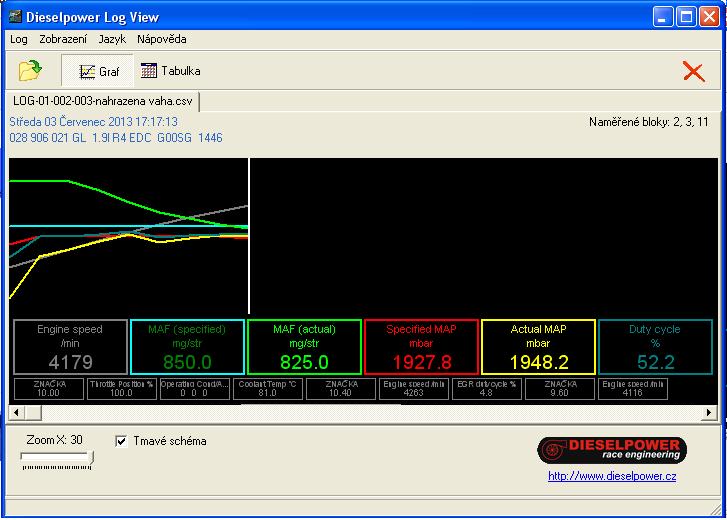Switch to the Tabulka table view
The image size is (727, 520).
[x=171, y=71]
